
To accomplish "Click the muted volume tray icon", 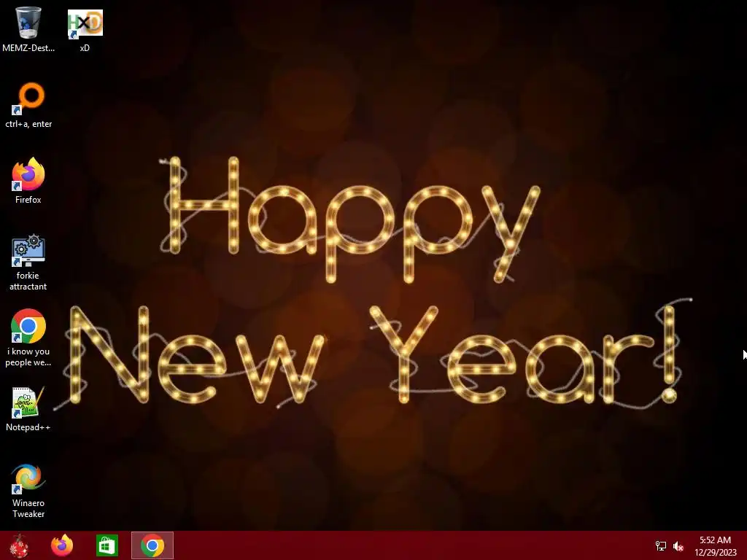I will [678, 546].
